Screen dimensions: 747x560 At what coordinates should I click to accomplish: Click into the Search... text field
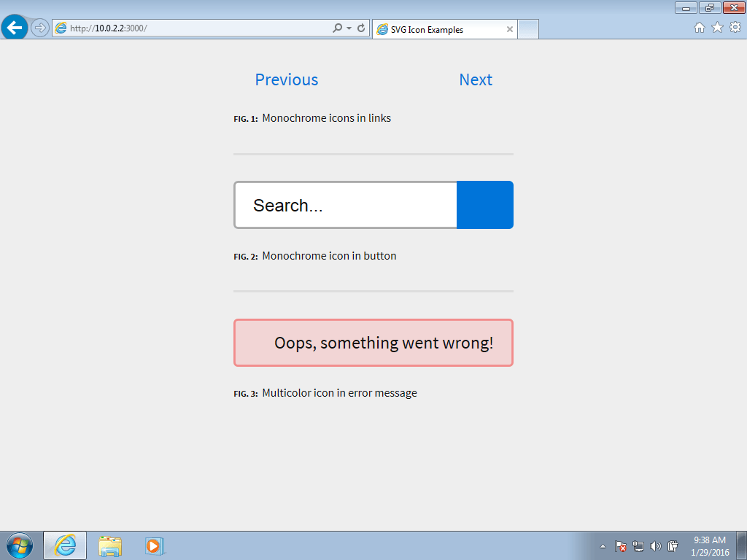tap(345, 205)
